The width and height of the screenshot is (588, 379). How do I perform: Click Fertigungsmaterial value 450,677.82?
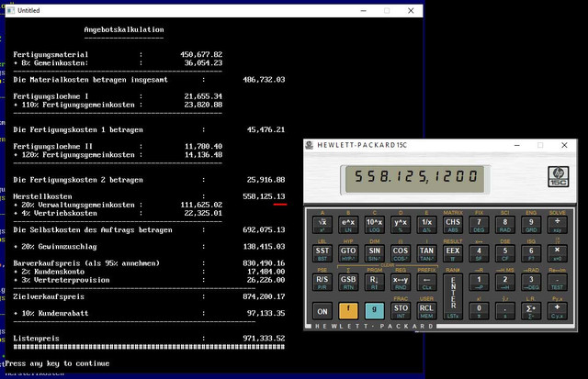(x=201, y=54)
